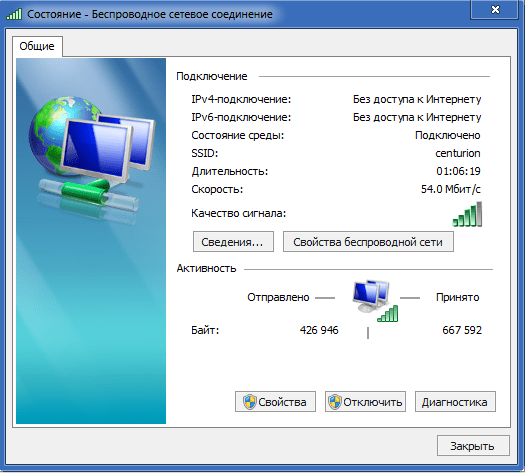Click the network computers activity icon
The height and width of the screenshot is (473, 525).
[375, 301]
